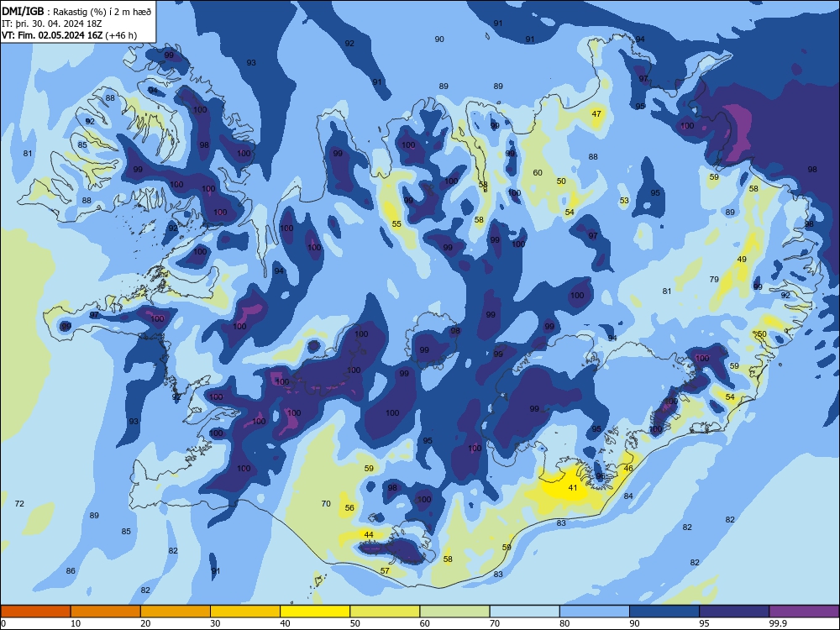Click the map value '57' near south coast
840x630 pixels.
coord(385,571)
